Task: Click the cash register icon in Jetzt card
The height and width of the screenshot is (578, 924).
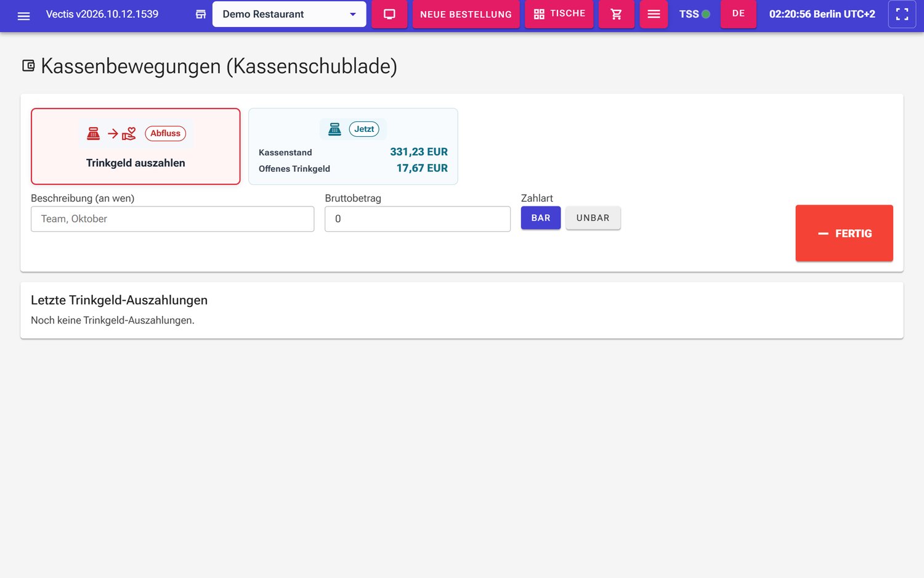Action: [x=334, y=129]
